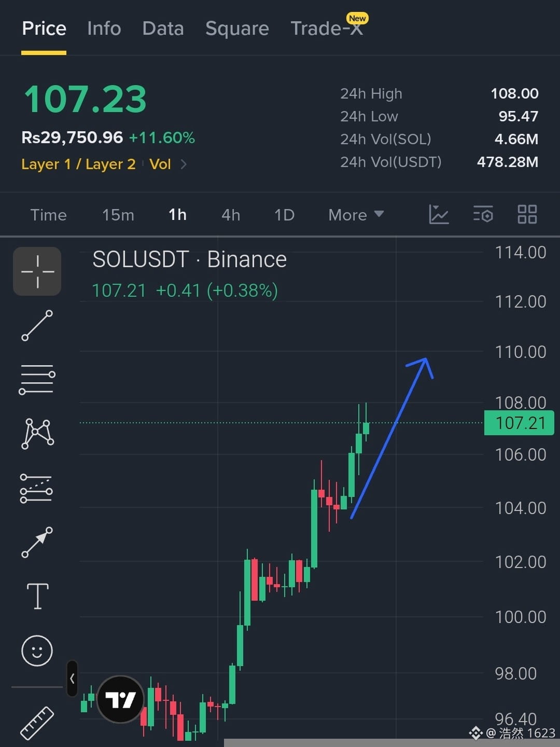Open Layer 1 / Layer 2 category link
Image resolution: width=560 pixels, height=747 pixels.
(78, 164)
